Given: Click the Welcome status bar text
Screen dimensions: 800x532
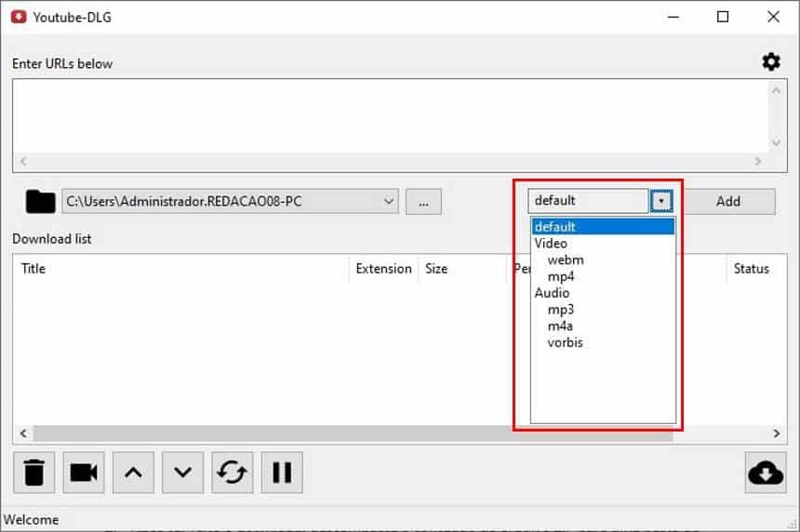Looking at the screenshot, I should [x=31, y=520].
